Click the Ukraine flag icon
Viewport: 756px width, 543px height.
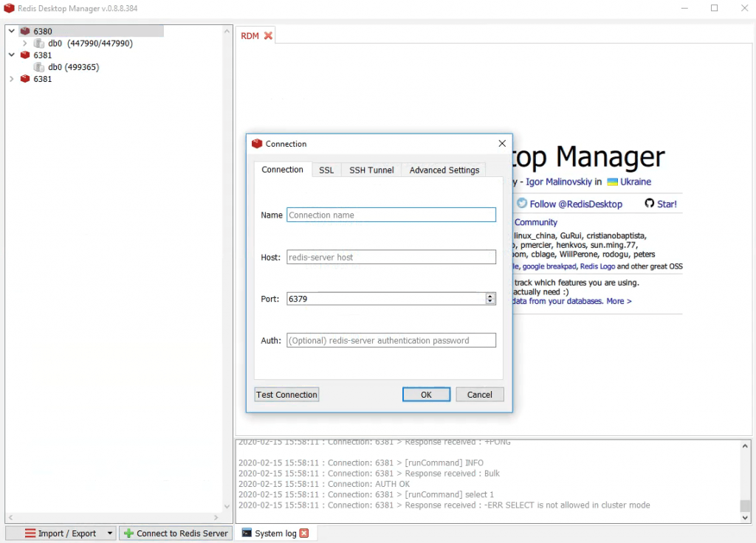[612, 181]
